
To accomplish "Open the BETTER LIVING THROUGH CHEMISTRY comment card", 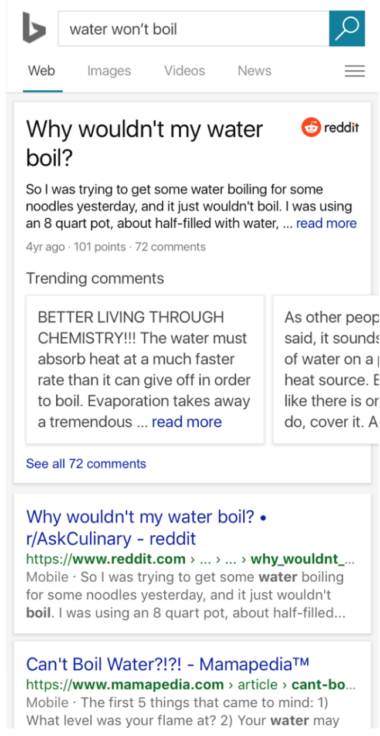I will point(145,369).
